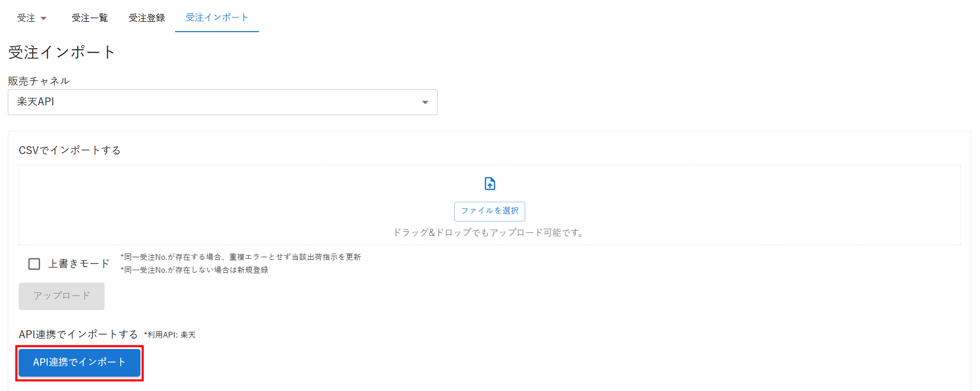Switch to the 受注登録 tab

click(x=147, y=18)
